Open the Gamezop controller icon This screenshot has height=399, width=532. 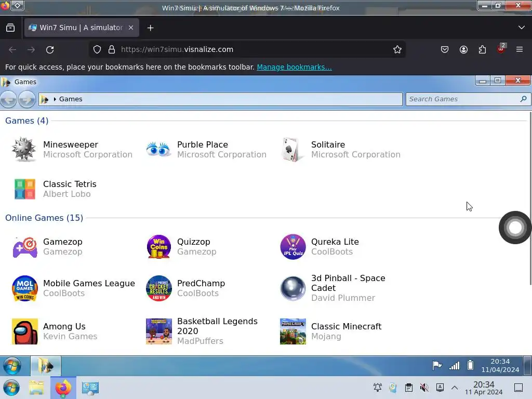[x=25, y=247]
